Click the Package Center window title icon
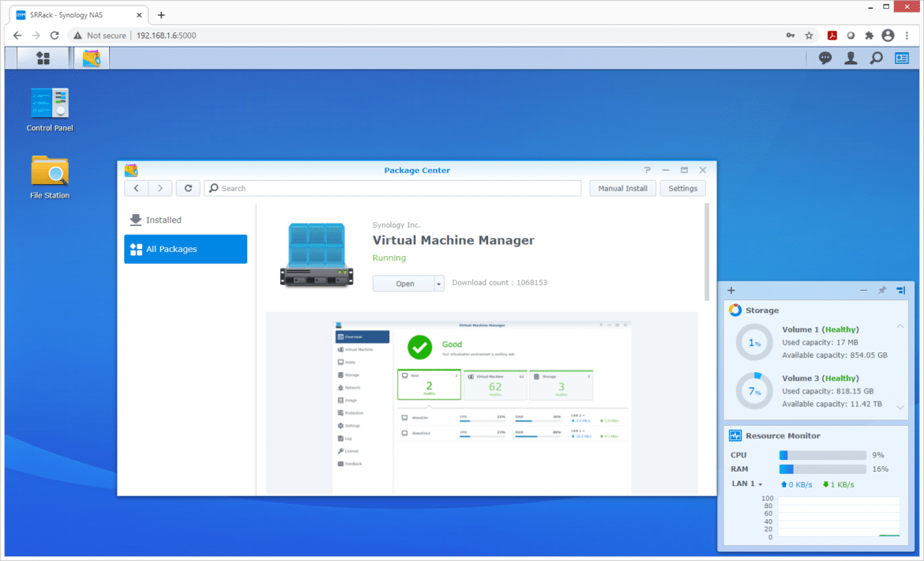This screenshot has width=924, height=561. pyautogui.click(x=131, y=171)
